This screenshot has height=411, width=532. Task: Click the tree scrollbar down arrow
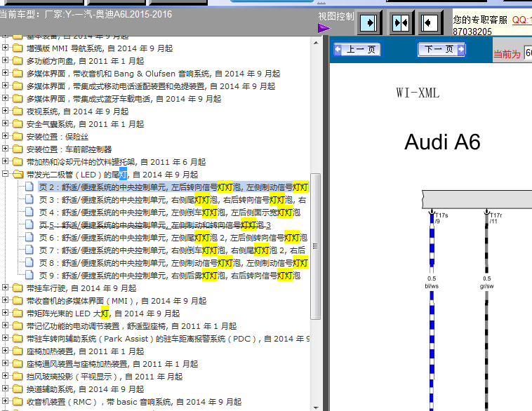point(316,407)
